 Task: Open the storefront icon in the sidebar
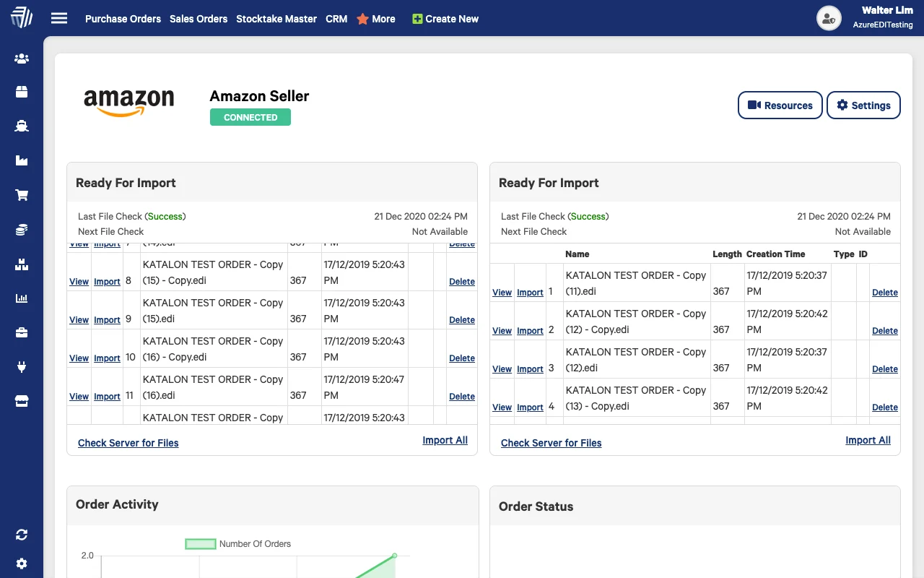[x=21, y=401]
